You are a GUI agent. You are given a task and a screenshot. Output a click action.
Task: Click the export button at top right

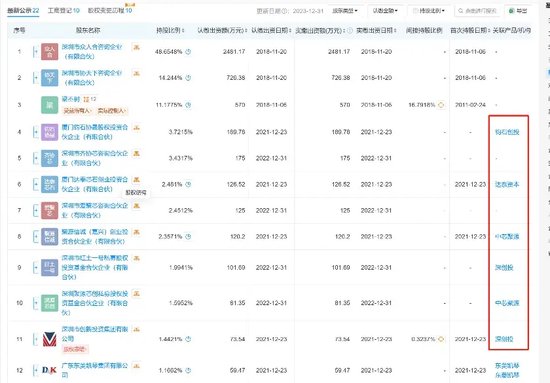coord(518,11)
